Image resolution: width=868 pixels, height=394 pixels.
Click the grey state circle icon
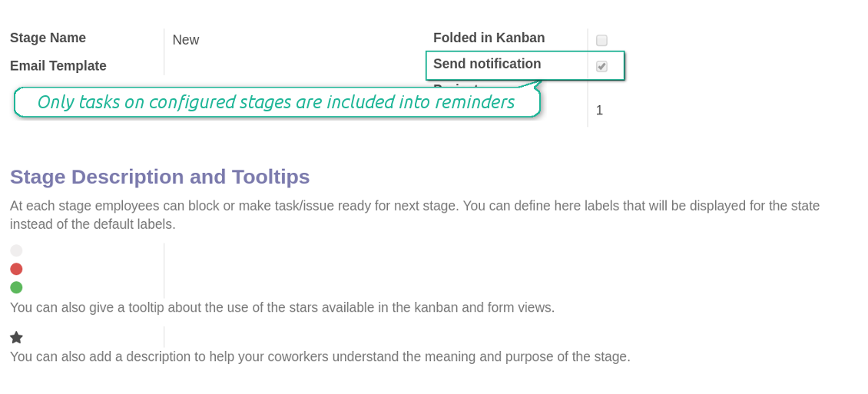point(16,250)
